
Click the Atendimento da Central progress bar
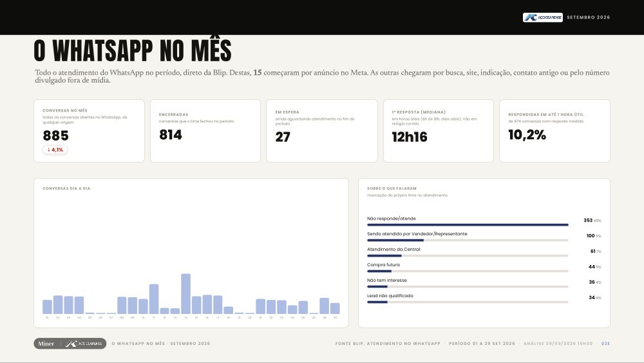click(x=468, y=256)
